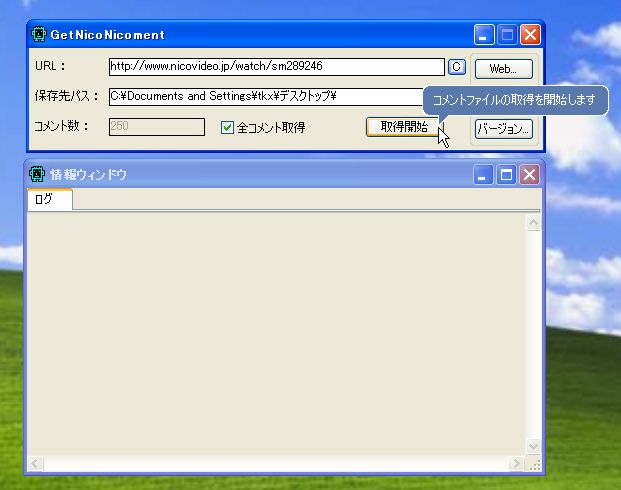Viewport: 621px width, 490px height.
Task: Close the GetNicoNicoment window
Action: 530,35
